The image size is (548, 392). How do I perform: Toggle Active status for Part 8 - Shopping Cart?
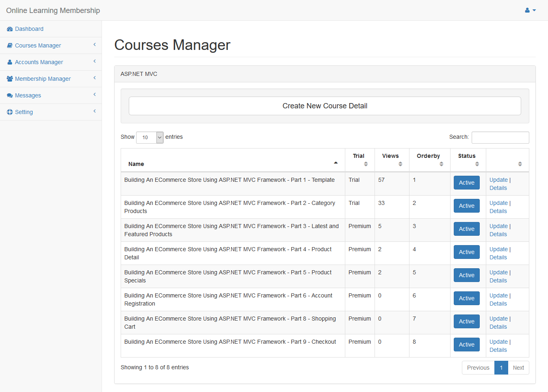[x=467, y=321]
